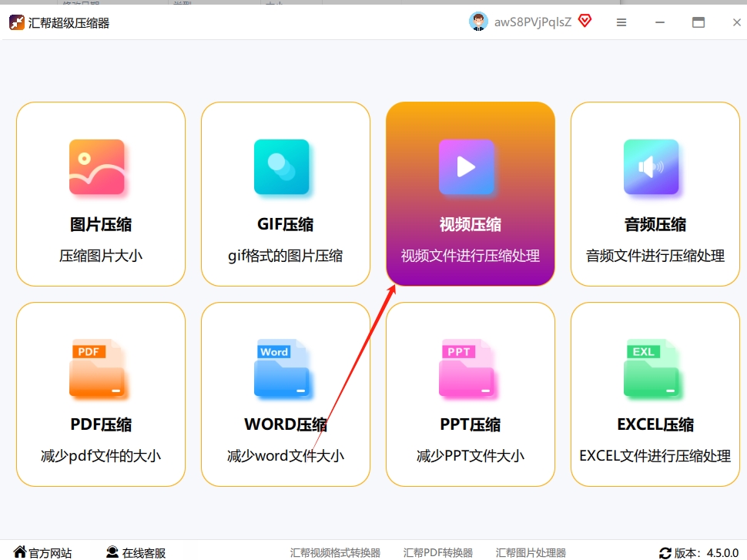Select the EXCEL压缩 card title

655,424
